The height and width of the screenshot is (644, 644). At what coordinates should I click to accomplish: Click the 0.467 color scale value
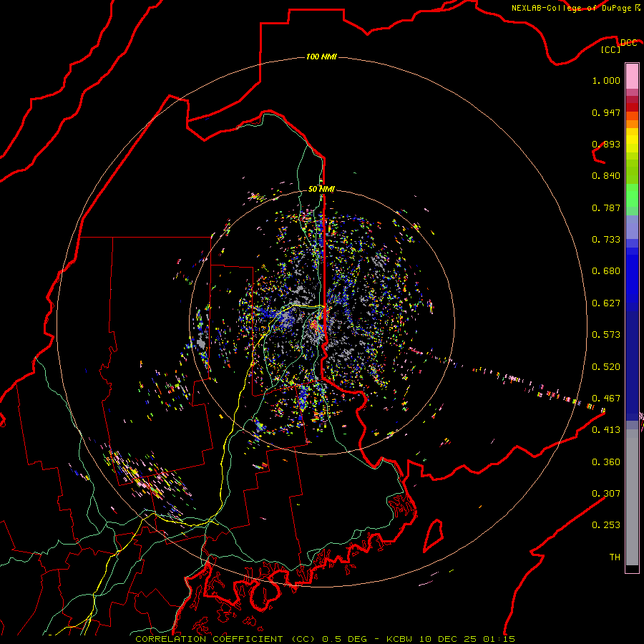pyautogui.click(x=606, y=399)
